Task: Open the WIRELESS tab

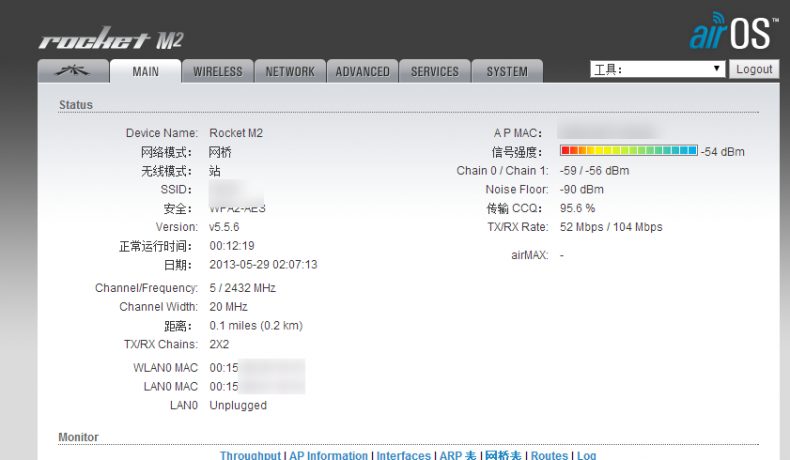Action: pyautogui.click(x=218, y=72)
